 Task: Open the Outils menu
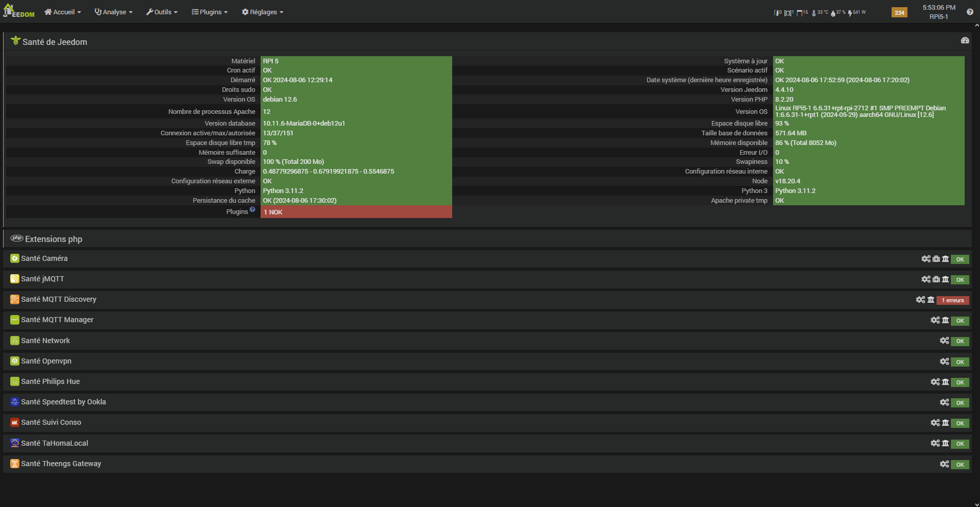click(162, 12)
